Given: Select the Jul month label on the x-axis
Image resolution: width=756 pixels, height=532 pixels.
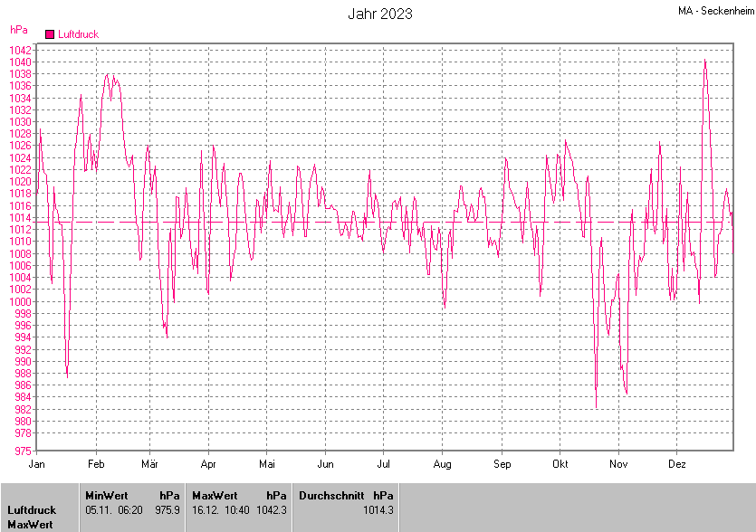Looking at the screenshot, I should coord(383,464).
